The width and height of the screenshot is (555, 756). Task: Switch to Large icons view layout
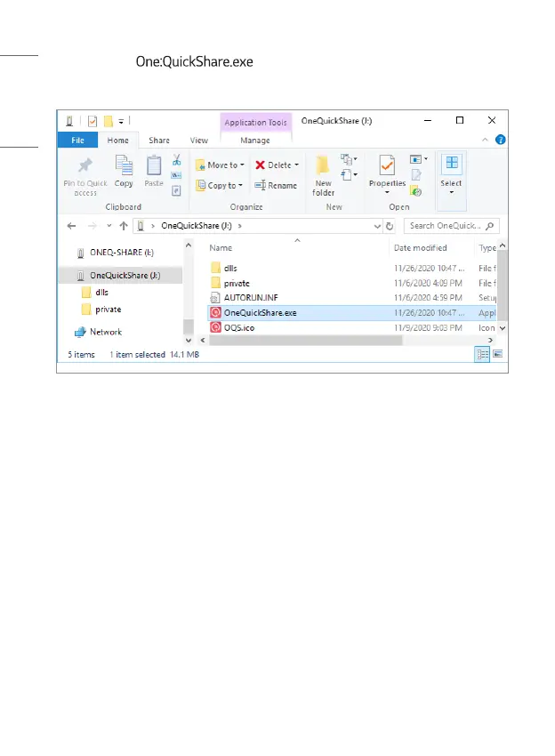[x=497, y=354]
